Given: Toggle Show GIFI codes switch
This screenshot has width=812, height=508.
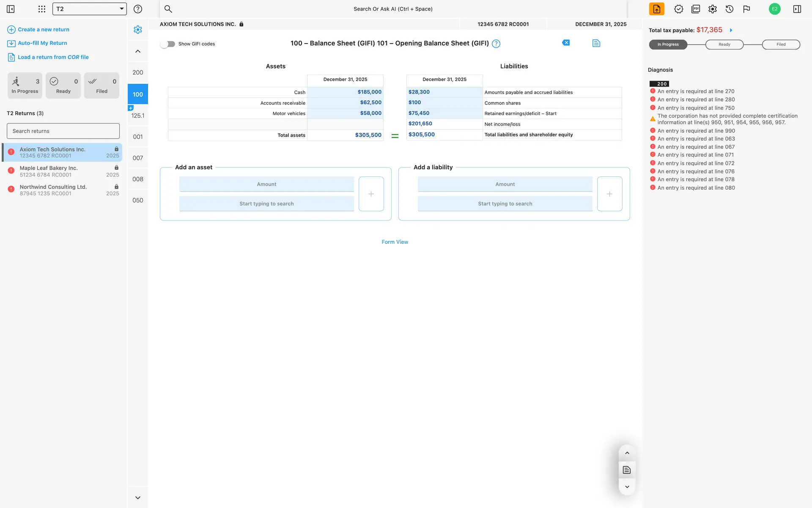Looking at the screenshot, I should tap(167, 44).
